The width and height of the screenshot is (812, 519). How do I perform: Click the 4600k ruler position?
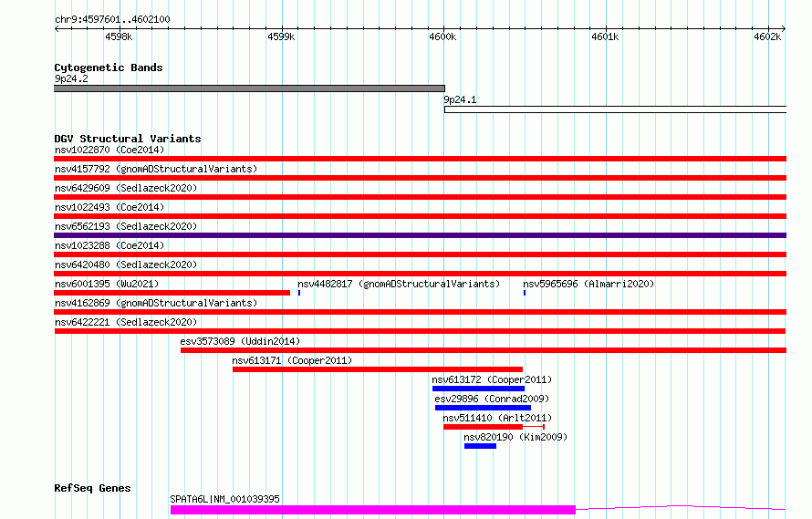(442, 36)
